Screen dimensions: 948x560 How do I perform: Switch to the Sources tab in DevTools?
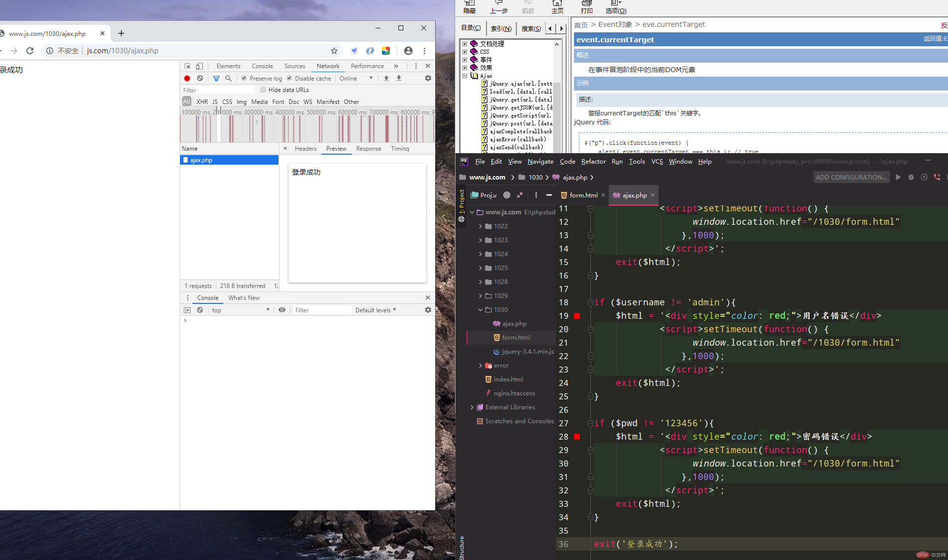pos(294,66)
